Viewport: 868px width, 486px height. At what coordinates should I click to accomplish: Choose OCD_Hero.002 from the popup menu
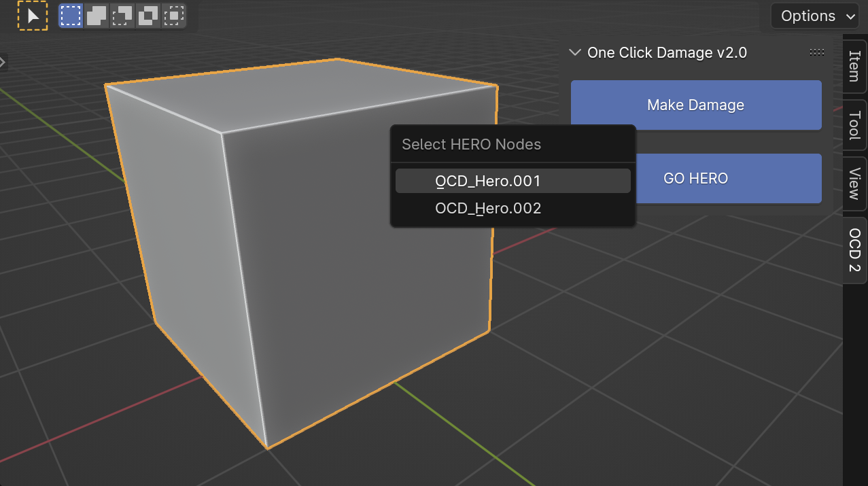(513, 208)
